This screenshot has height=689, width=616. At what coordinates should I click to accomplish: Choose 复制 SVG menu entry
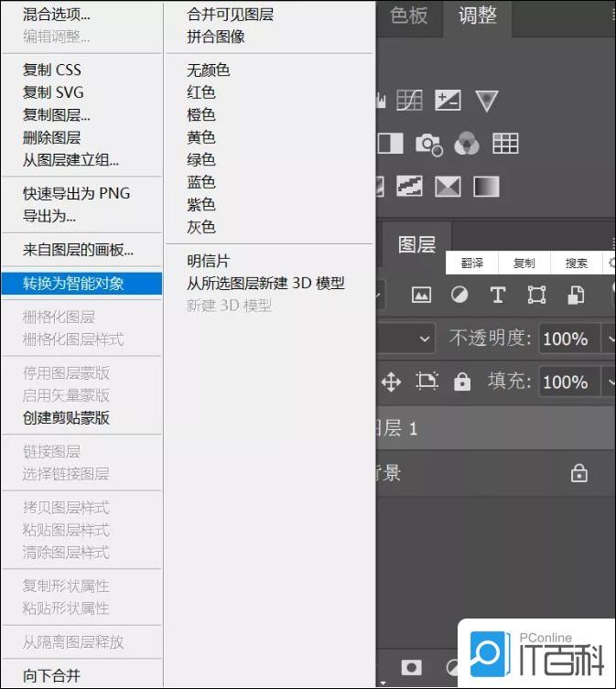click(x=53, y=92)
